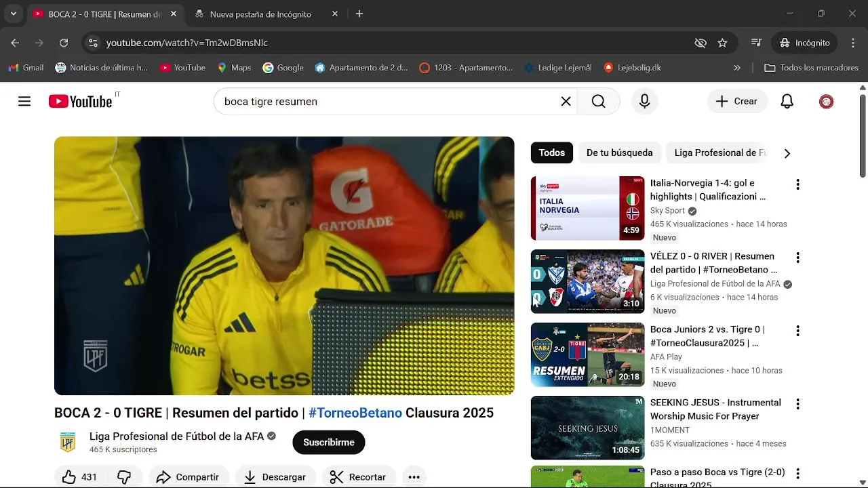The height and width of the screenshot is (488, 868).
Task: Open options menu for Seeking Jesus video
Action: point(797,404)
